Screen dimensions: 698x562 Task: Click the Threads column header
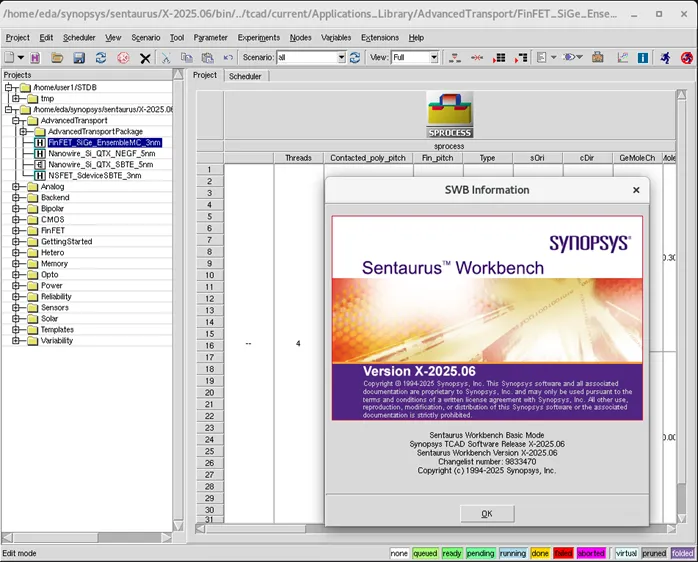[x=298, y=158]
